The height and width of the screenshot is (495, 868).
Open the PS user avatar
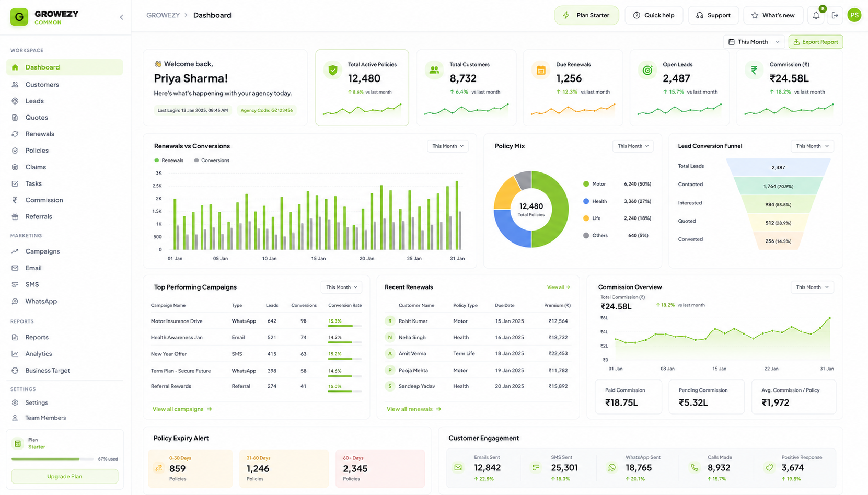[x=854, y=16]
